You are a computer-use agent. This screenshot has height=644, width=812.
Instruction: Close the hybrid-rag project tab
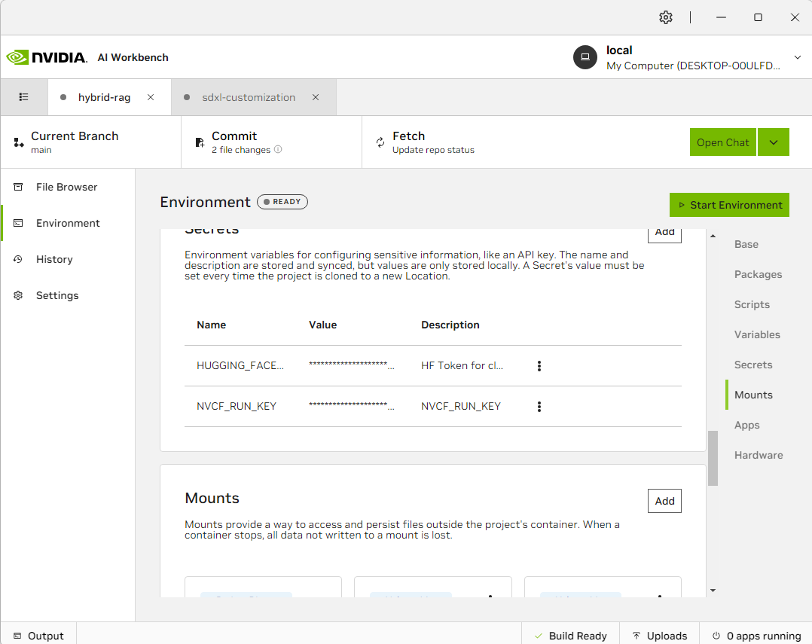[151, 97]
